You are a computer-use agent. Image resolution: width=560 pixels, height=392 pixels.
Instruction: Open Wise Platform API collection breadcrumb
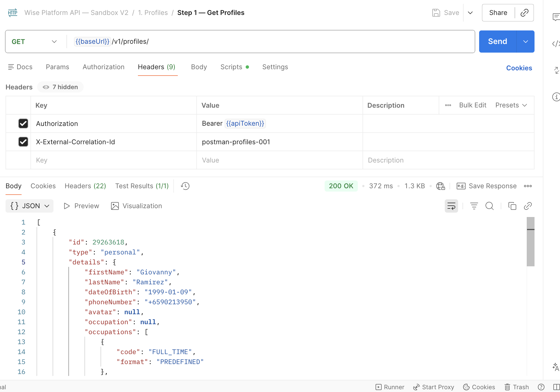coord(76,13)
